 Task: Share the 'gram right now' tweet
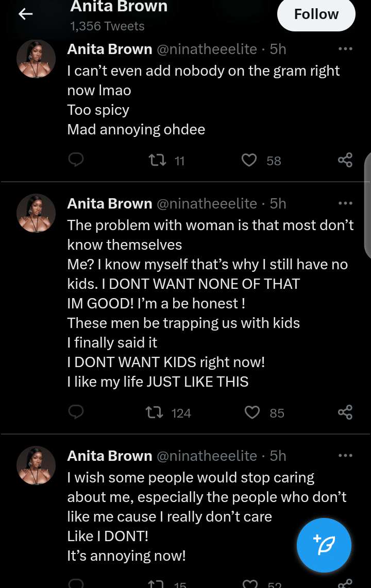click(x=345, y=160)
